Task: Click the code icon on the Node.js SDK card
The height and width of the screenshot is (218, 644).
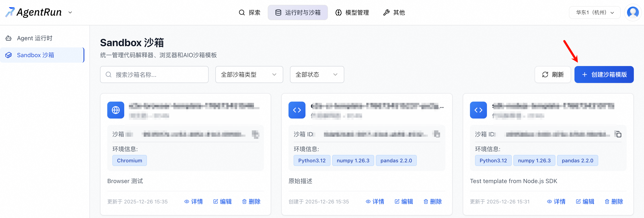Action: pyautogui.click(x=478, y=110)
